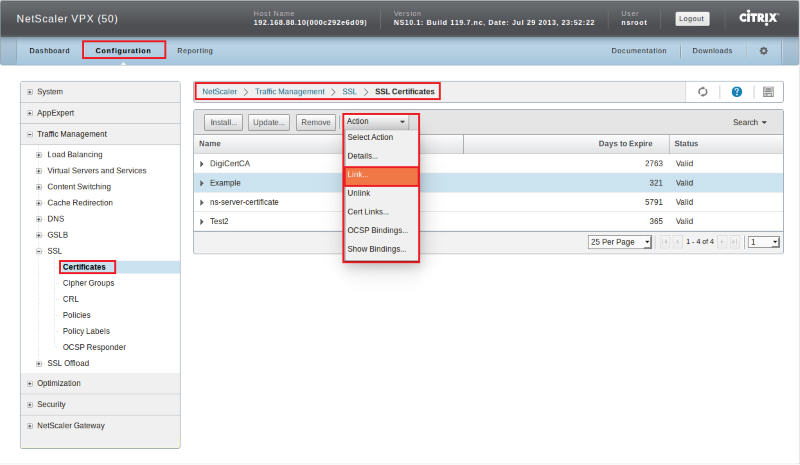
Task: Expand the GSLB node
Action: tap(39, 235)
